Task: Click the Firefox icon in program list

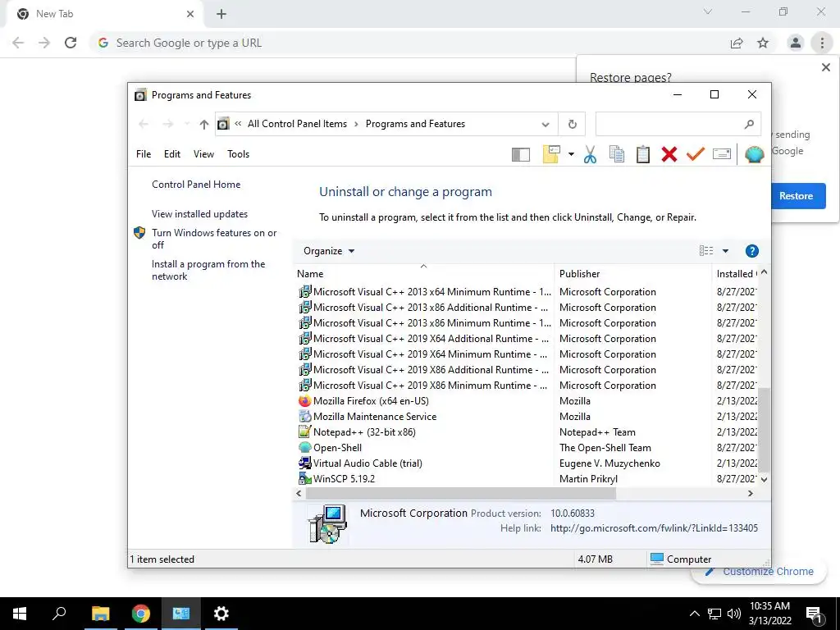Action: [305, 400]
